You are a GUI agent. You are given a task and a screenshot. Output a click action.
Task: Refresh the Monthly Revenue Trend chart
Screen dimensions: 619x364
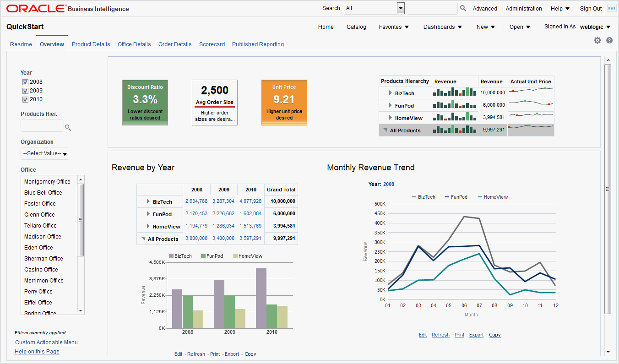(440, 335)
